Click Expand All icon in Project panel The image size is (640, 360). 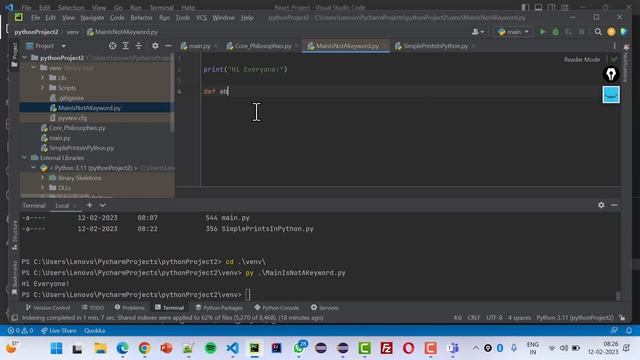point(126,46)
